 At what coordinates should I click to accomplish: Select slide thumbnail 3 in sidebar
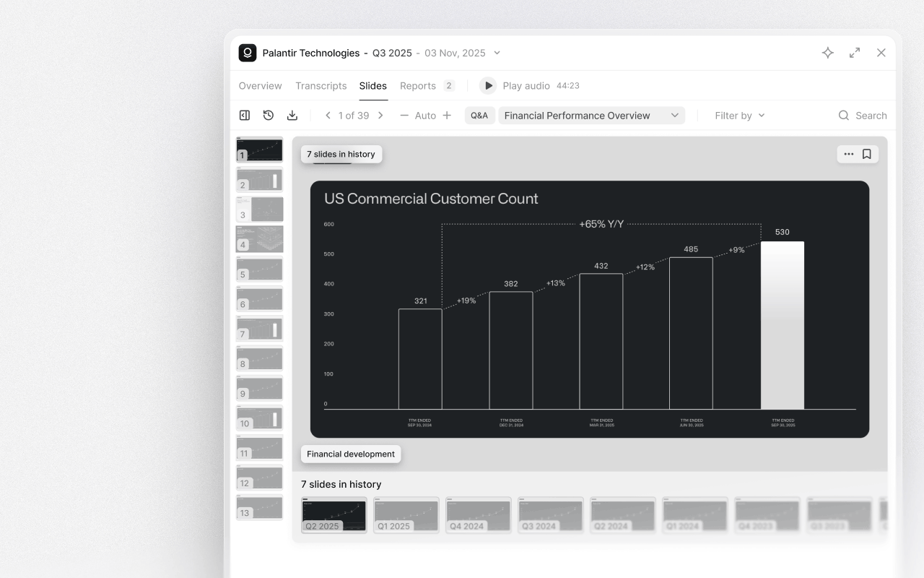click(x=260, y=210)
